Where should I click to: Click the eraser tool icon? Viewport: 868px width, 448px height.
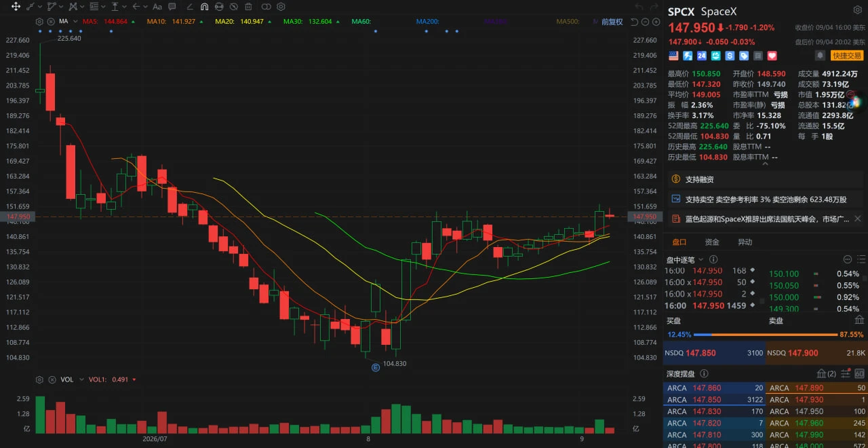pyautogui.click(x=190, y=7)
